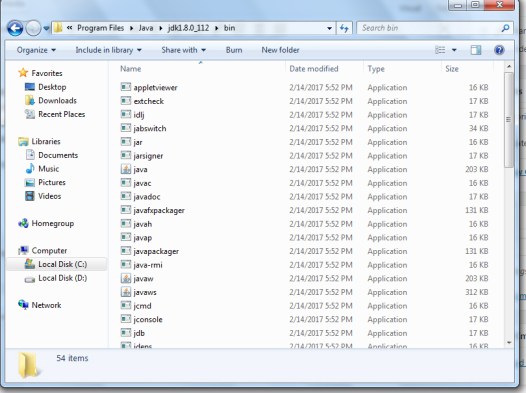Open the address bar history dropdown
The width and height of the screenshot is (526, 393).
click(329, 29)
